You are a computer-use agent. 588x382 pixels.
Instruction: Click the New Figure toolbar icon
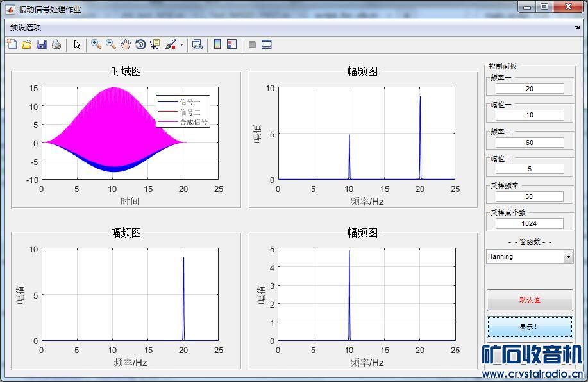[x=12, y=44]
